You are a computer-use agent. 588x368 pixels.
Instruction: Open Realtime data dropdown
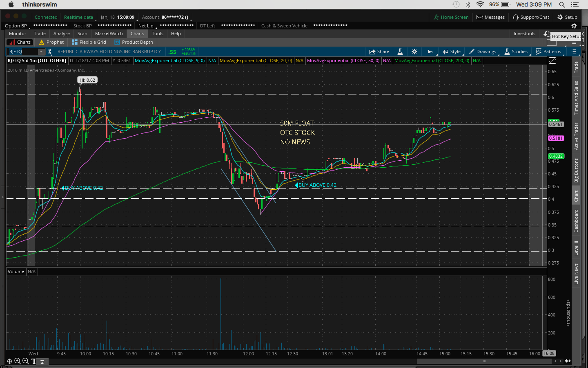click(78, 17)
